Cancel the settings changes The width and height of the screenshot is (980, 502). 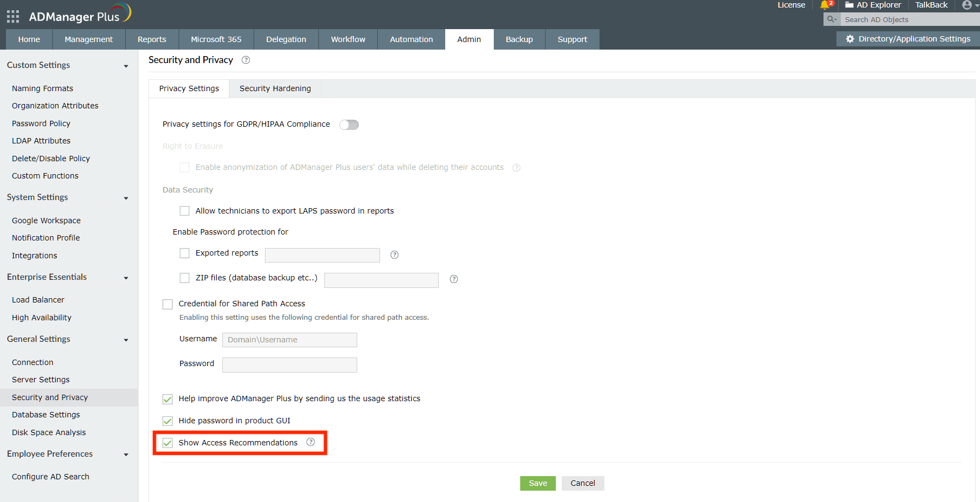tap(583, 483)
